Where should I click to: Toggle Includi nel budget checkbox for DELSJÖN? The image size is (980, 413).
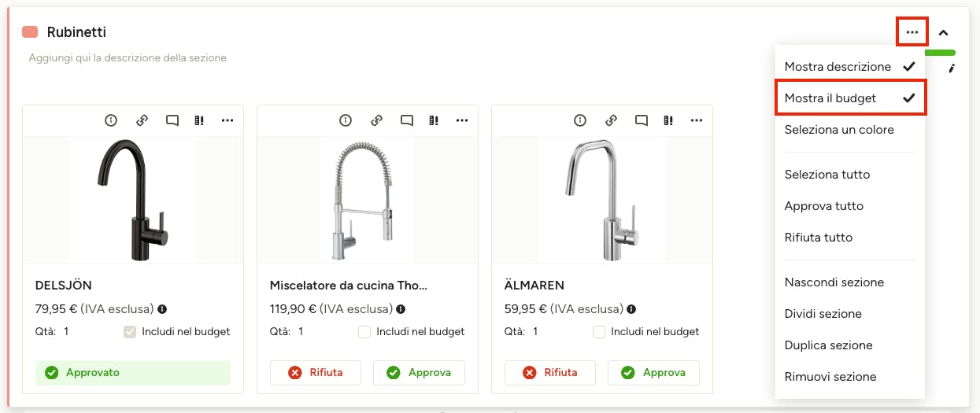[131, 332]
